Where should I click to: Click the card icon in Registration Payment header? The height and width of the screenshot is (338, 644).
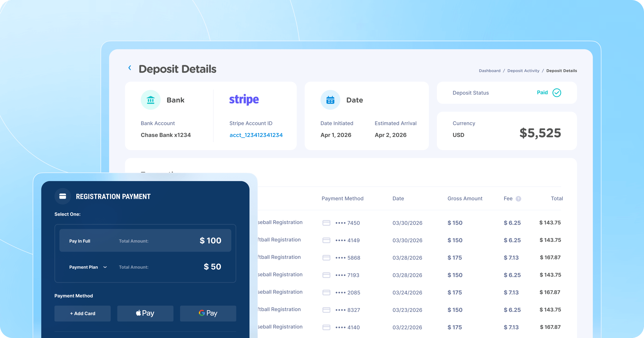[x=63, y=196]
